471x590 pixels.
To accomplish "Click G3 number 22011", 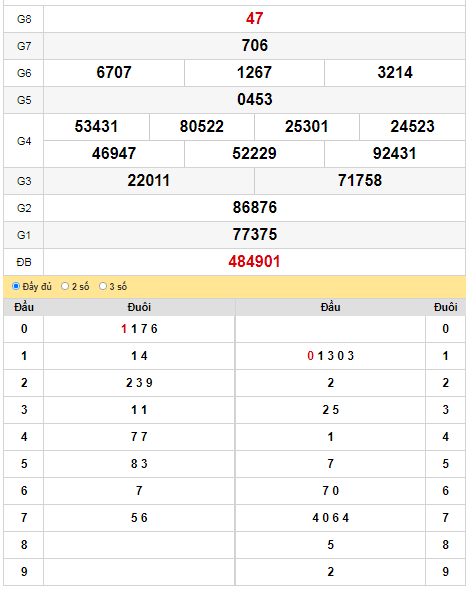I will click(149, 181).
